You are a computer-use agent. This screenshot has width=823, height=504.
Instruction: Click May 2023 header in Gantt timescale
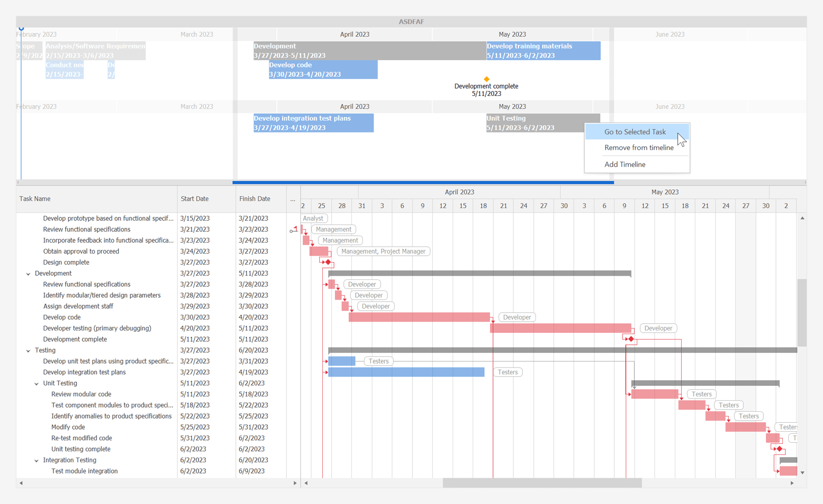click(x=665, y=192)
